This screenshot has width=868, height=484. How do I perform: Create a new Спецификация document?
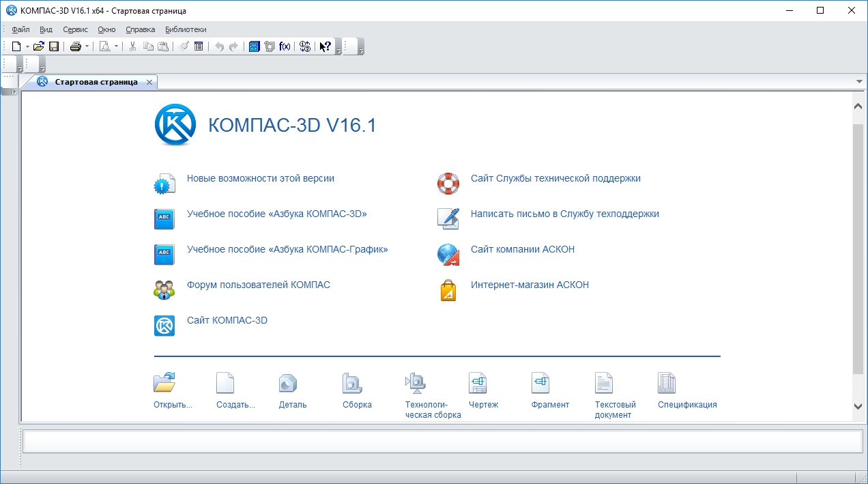(x=667, y=384)
